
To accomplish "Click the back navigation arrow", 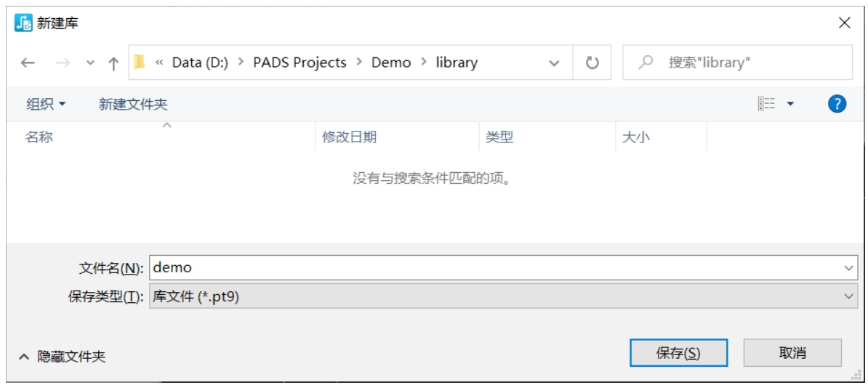I will [x=28, y=63].
